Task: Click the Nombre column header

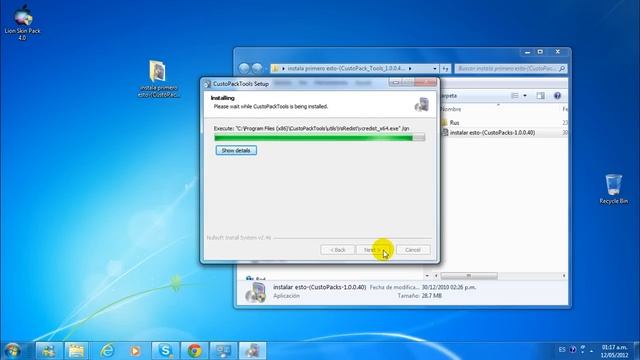Action: (451, 109)
